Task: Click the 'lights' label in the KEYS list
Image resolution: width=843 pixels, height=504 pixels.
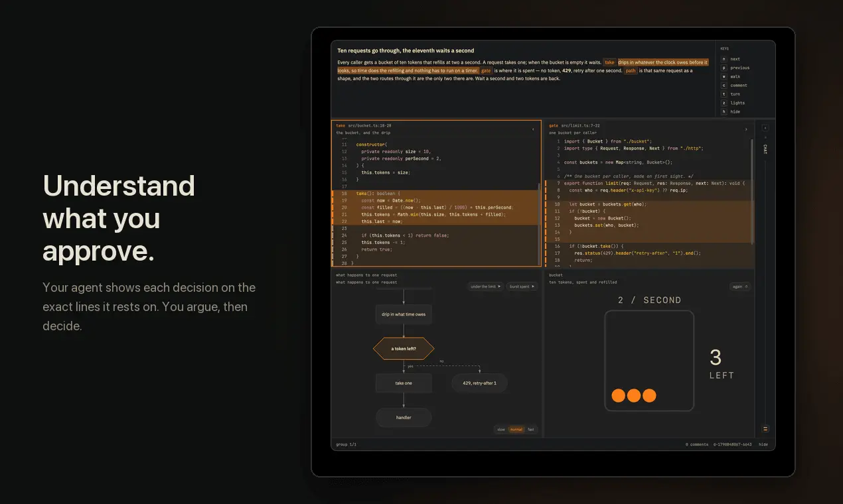Action: pyautogui.click(x=737, y=103)
